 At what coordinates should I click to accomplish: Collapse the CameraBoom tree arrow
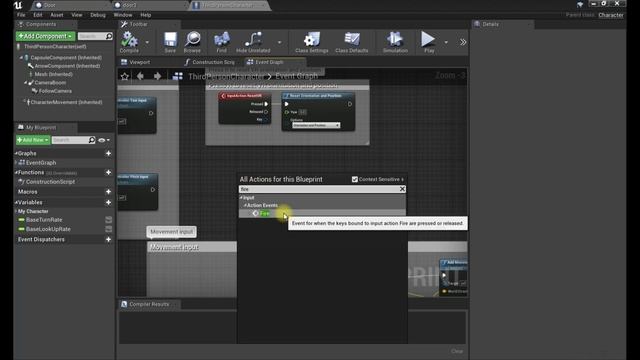pyautogui.click(x=25, y=82)
